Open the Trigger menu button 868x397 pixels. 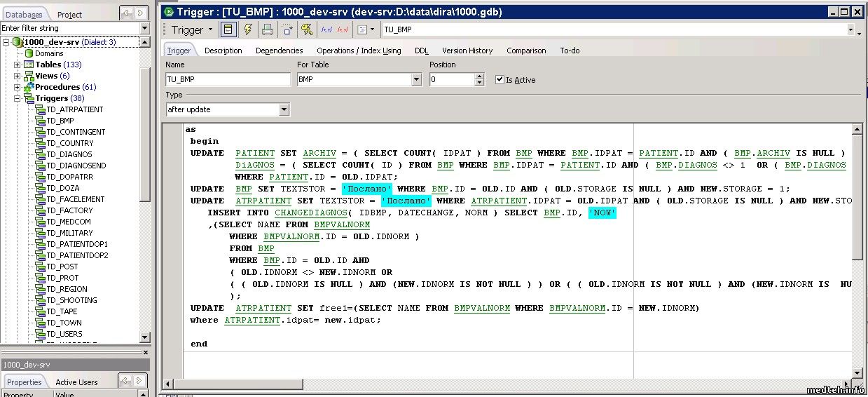coord(192,29)
